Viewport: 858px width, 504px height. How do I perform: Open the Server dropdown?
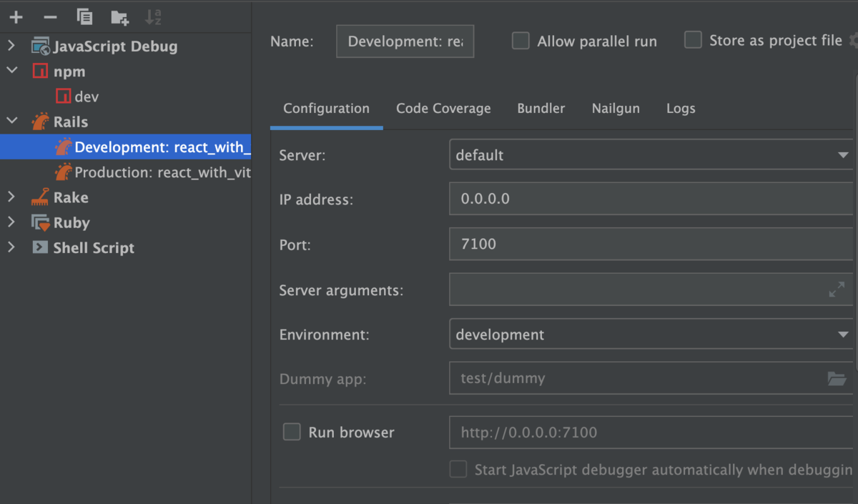tap(844, 154)
